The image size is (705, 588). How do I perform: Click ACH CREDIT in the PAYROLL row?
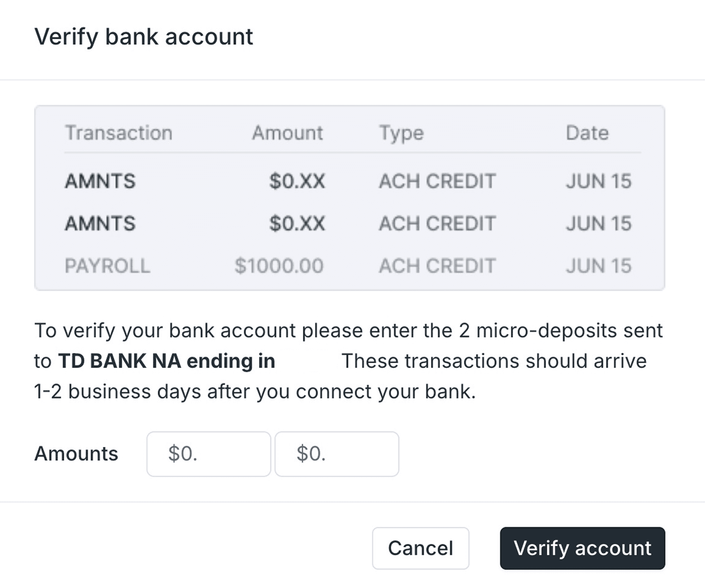[x=437, y=266]
